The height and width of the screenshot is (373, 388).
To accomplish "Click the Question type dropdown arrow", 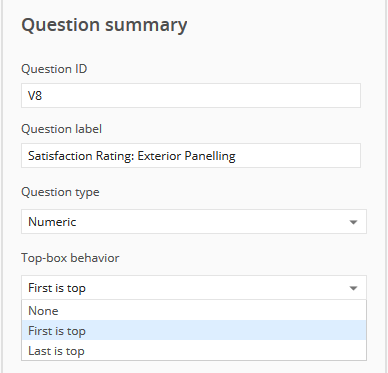I will 353,222.
